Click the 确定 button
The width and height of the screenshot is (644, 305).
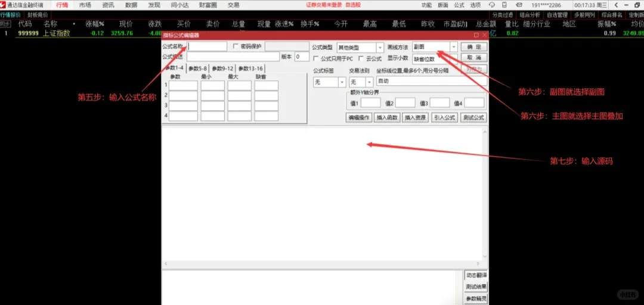(x=474, y=47)
